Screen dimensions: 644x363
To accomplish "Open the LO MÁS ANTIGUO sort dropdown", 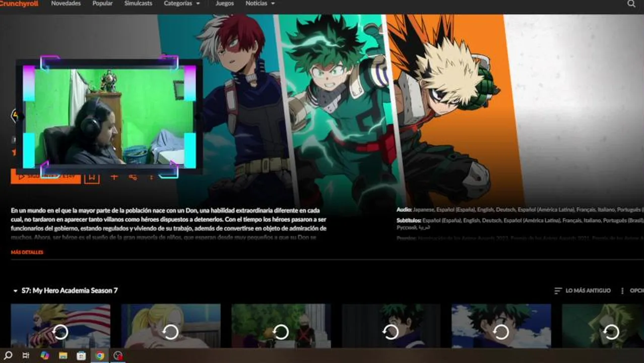I will click(x=582, y=291).
